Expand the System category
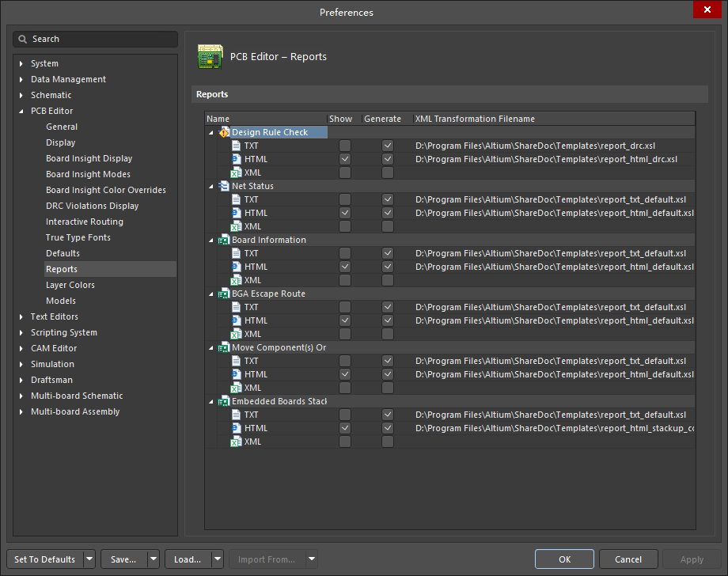The height and width of the screenshot is (576, 728). 21,63
